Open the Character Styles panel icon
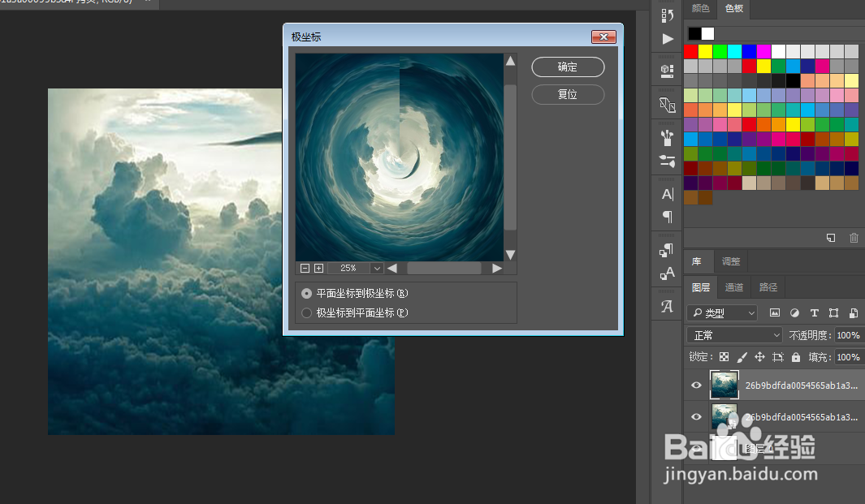The width and height of the screenshot is (865, 504). [668, 273]
